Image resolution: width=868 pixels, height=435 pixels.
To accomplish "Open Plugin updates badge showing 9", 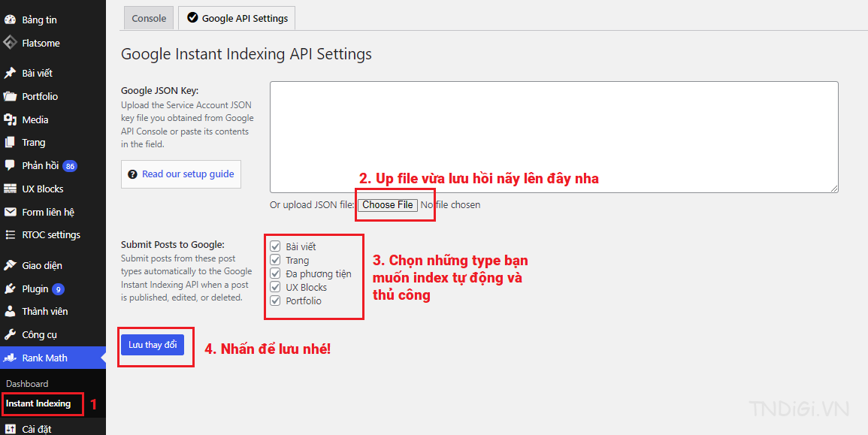I will (x=58, y=289).
